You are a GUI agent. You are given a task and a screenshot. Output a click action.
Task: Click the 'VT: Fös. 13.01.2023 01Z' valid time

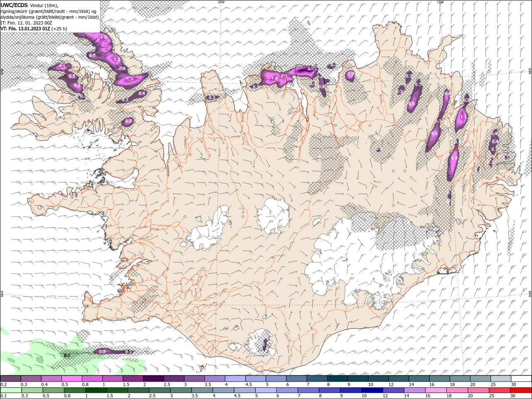pyautogui.click(x=25, y=29)
